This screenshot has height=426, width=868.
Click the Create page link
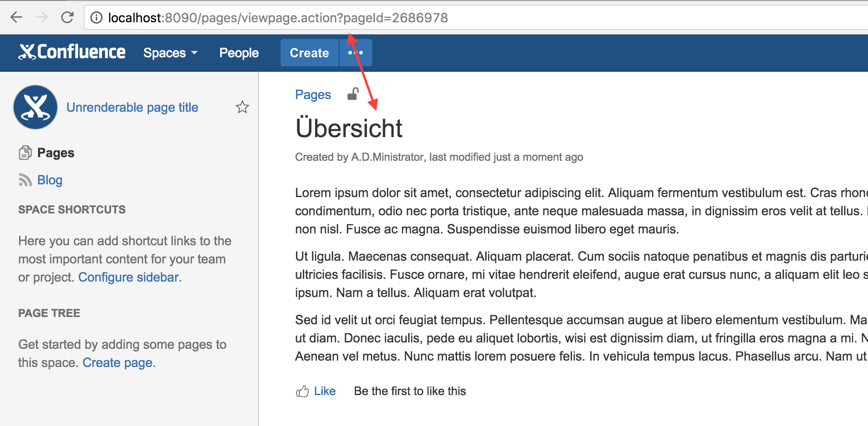click(117, 362)
